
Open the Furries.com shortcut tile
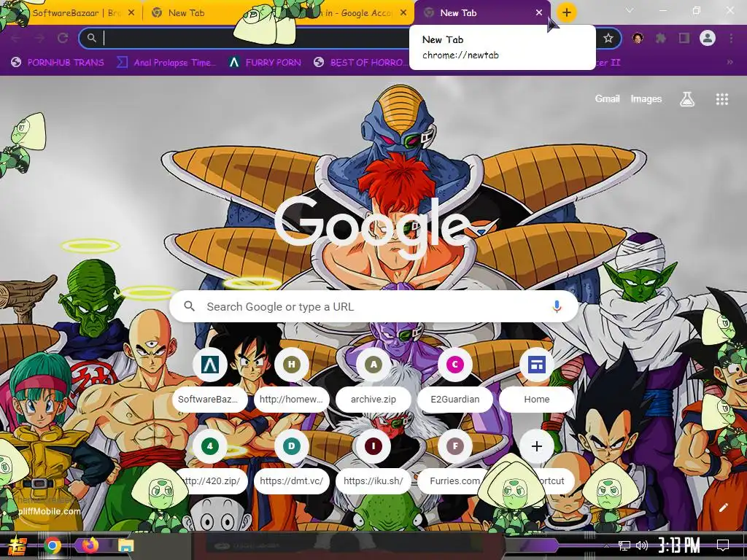(x=455, y=462)
